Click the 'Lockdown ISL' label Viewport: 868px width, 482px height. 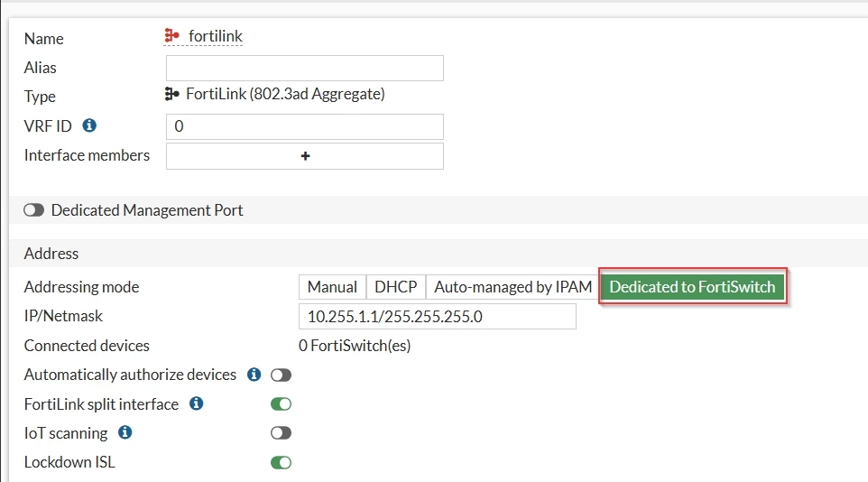click(x=69, y=462)
